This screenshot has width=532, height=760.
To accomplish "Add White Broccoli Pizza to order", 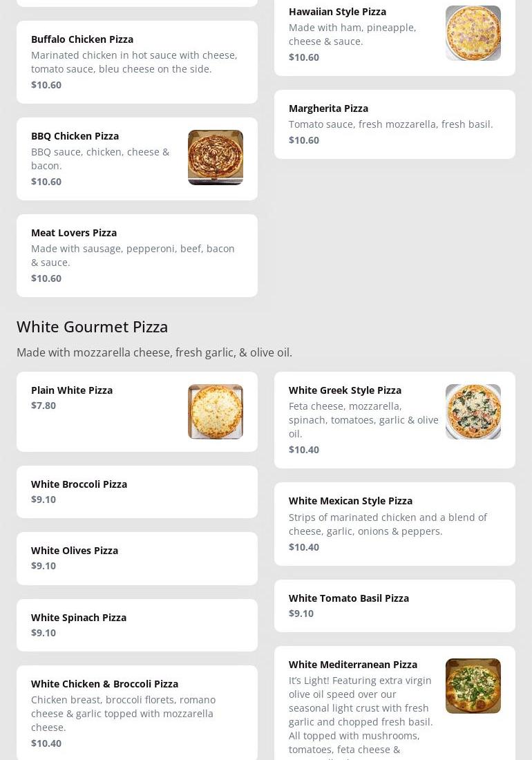I will point(137,492).
